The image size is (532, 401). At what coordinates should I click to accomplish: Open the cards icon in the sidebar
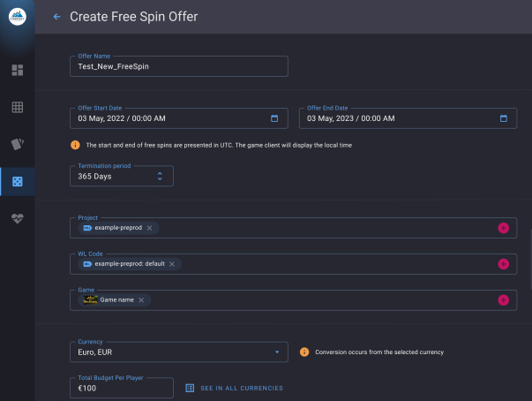(x=18, y=144)
